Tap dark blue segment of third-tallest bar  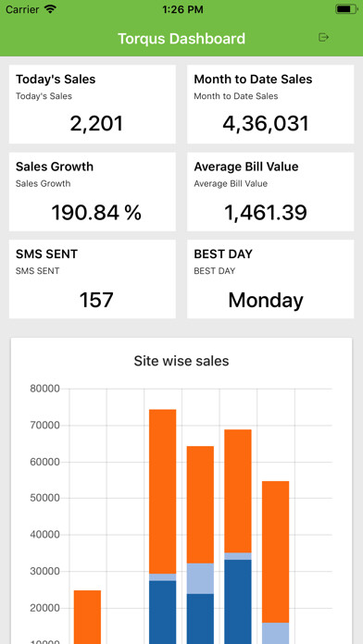click(200, 618)
